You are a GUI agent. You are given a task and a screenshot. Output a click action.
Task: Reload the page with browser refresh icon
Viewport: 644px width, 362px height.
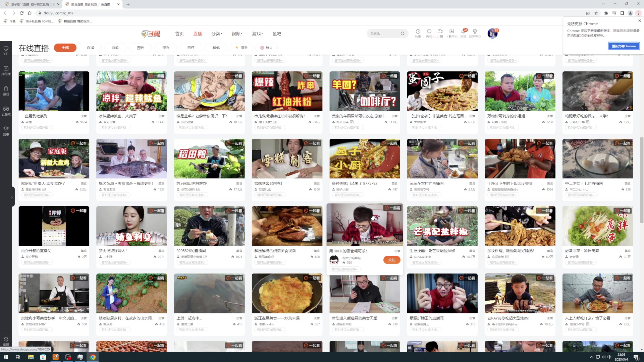pos(21,13)
